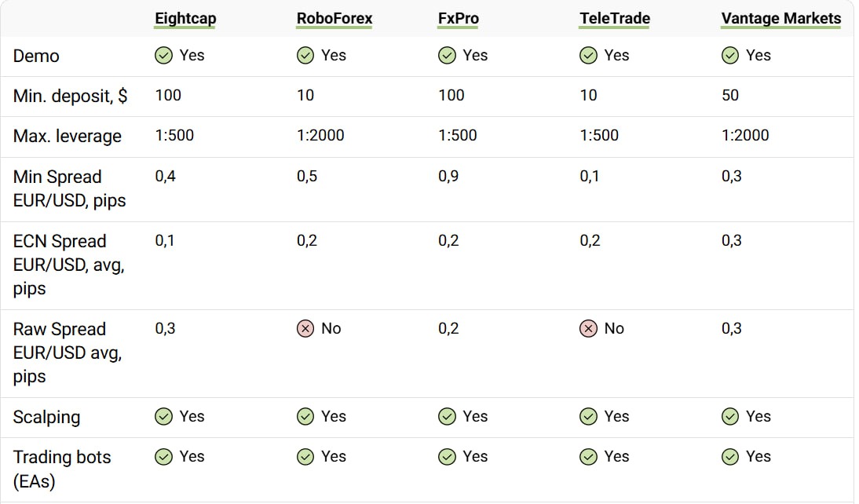Open the Eightcap broker link
This screenshot has height=504, width=859.
coord(186,19)
